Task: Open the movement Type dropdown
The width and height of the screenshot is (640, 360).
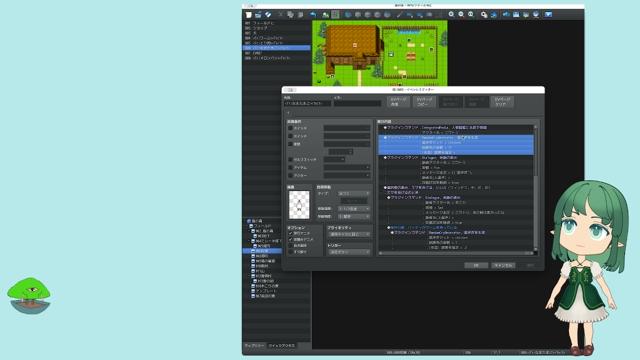Action: [353, 193]
